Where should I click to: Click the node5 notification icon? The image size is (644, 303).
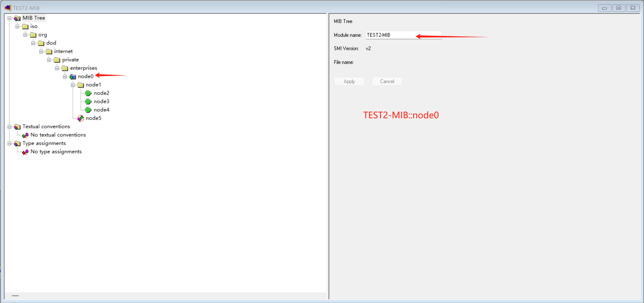[x=80, y=118]
